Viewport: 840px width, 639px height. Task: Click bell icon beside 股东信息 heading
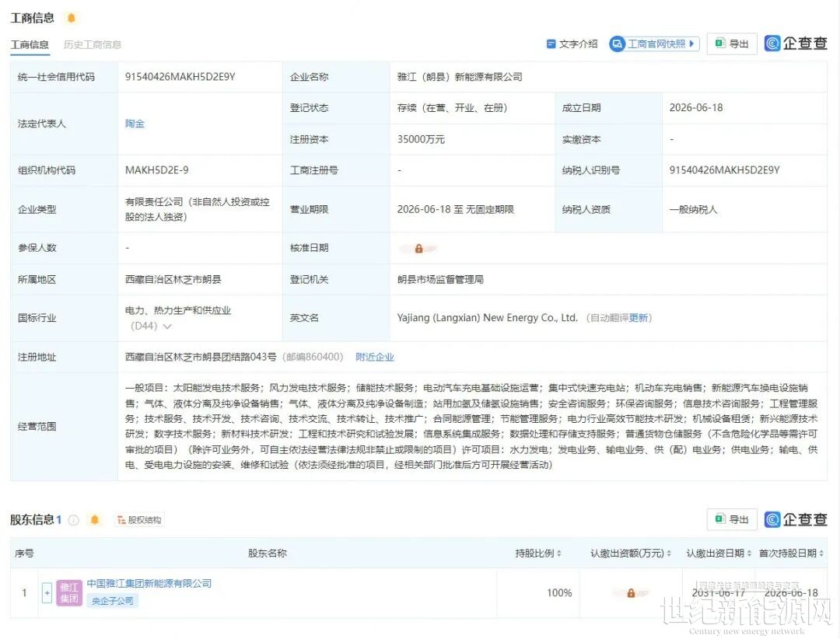click(x=95, y=519)
